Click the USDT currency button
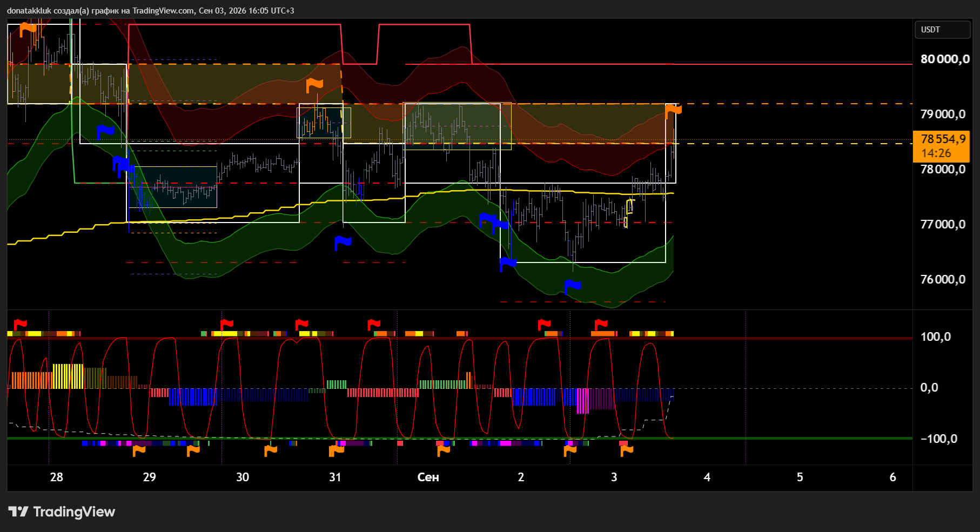Screen dimensions: 980x532 (942, 30)
